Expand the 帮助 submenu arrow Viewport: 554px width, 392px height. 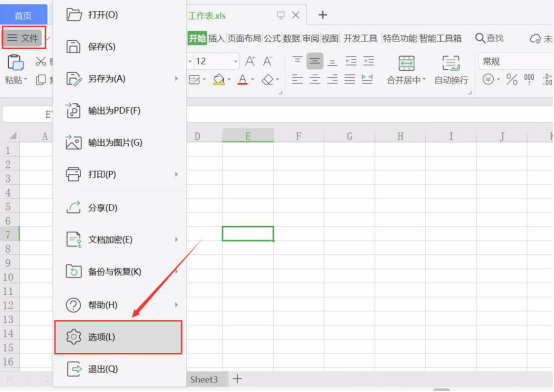point(176,305)
